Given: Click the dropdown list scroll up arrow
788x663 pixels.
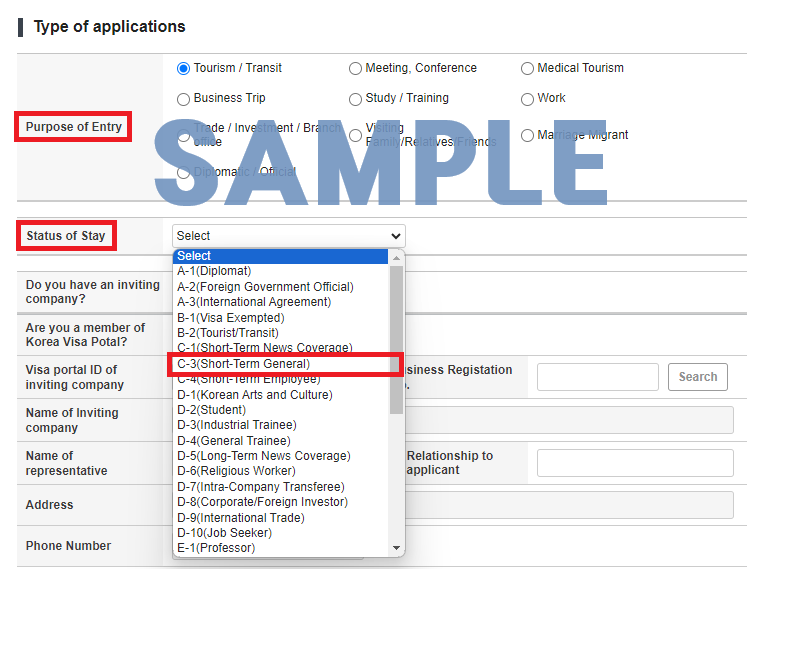Looking at the screenshot, I should [x=397, y=257].
